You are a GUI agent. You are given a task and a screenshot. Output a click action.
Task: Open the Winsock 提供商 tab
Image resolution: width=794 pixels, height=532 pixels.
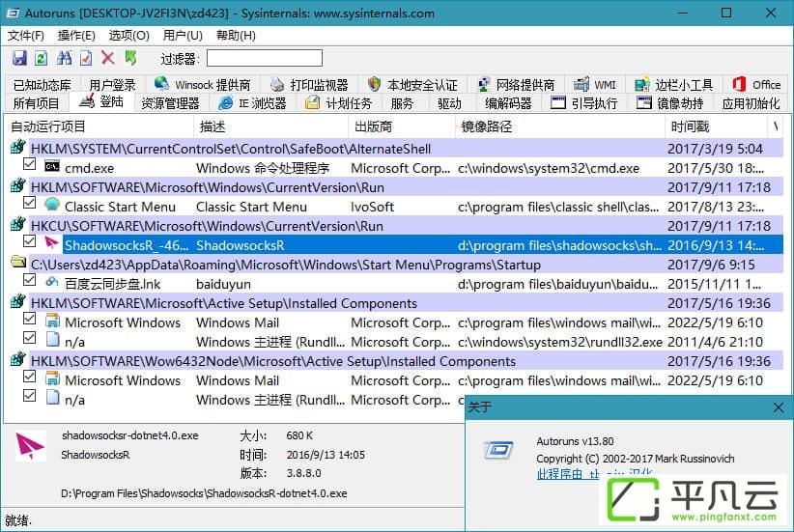[x=203, y=85]
